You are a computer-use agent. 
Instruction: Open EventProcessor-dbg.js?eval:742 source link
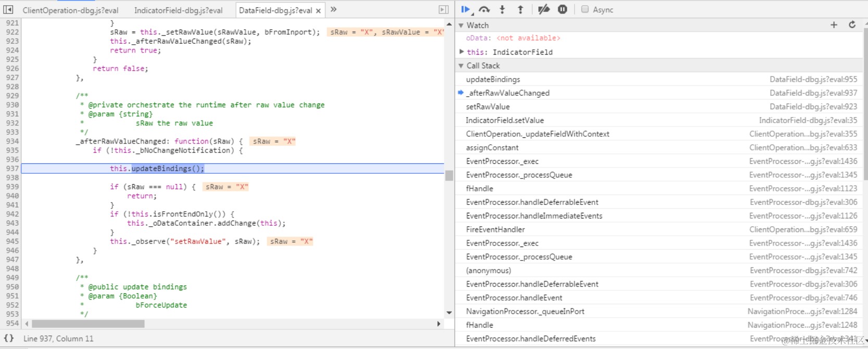803,270
